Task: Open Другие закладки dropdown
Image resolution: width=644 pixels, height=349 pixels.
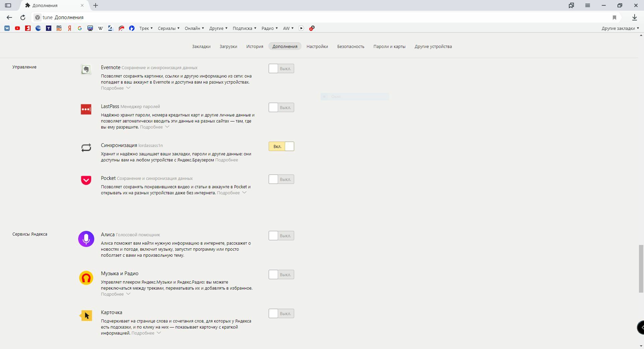Action: pyautogui.click(x=620, y=28)
